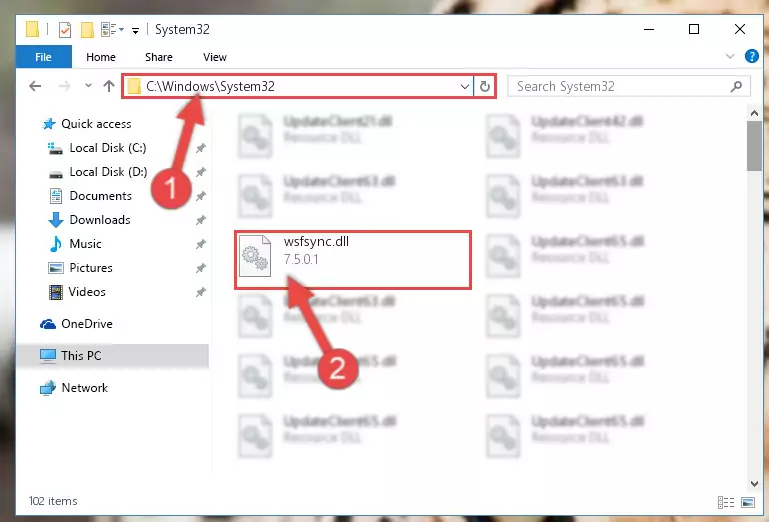769x522 pixels.
Task: Click the search magnifier icon
Action: 736,87
